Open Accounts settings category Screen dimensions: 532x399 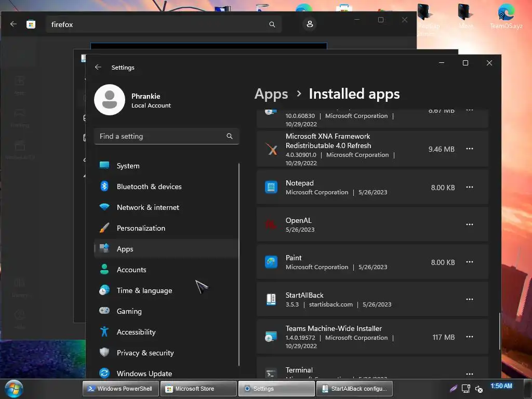[166, 270]
